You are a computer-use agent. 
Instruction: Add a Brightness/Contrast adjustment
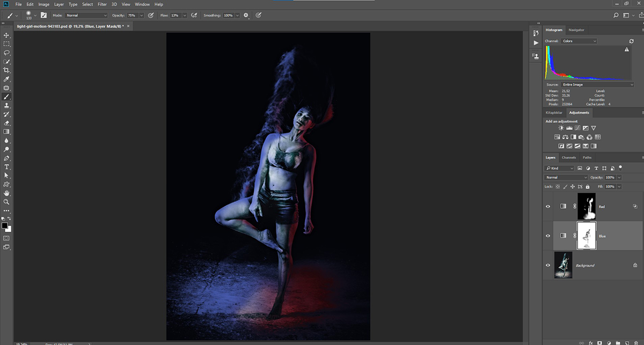(561, 128)
